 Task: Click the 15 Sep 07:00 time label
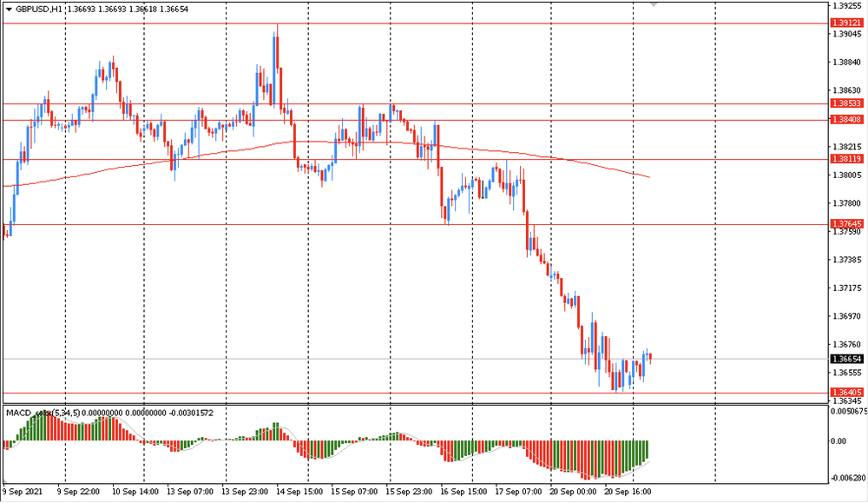pos(354,492)
